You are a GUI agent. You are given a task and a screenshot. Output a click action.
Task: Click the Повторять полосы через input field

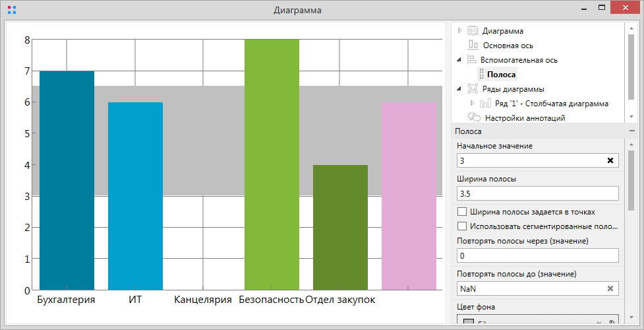tap(537, 255)
